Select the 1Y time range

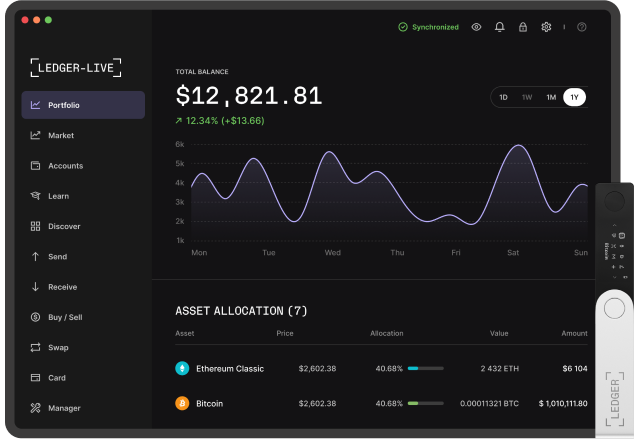tap(575, 97)
